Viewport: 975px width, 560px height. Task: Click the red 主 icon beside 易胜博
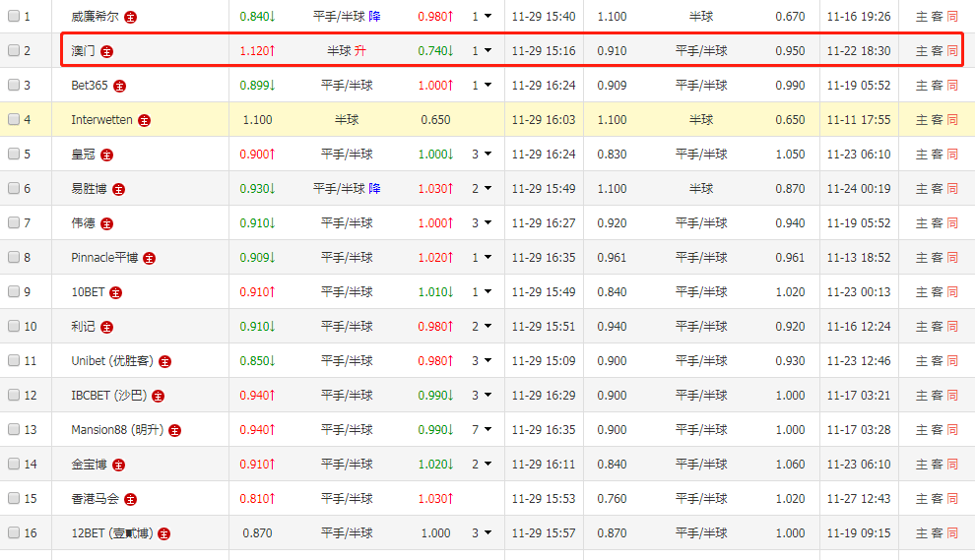pyautogui.click(x=119, y=190)
